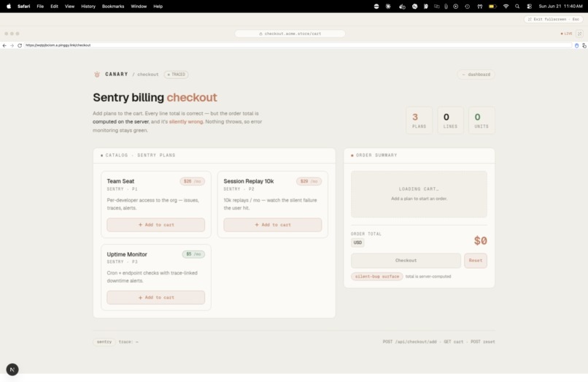Open the Help menu
Image resolution: width=588 pixels, height=382 pixels.
158,7
